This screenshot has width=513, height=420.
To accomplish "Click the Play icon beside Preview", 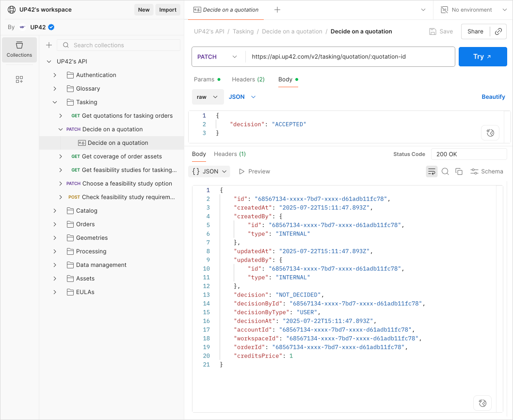I will [241, 171].
